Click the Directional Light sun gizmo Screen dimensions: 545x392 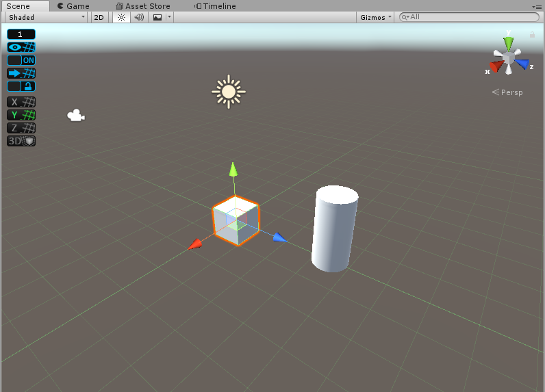[x=228, y=92]
